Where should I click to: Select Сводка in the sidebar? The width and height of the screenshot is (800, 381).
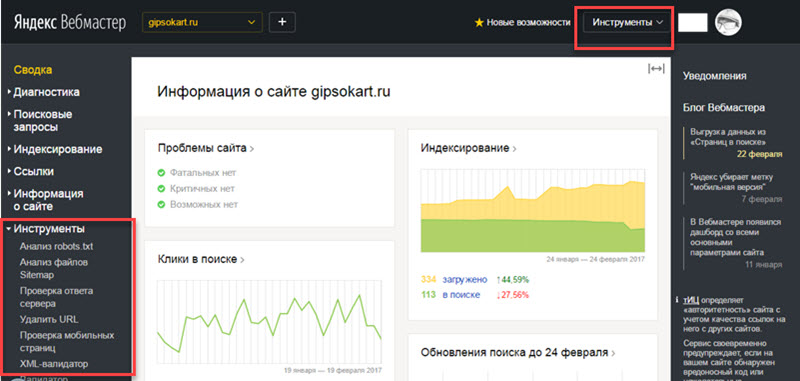click(33, 70)
